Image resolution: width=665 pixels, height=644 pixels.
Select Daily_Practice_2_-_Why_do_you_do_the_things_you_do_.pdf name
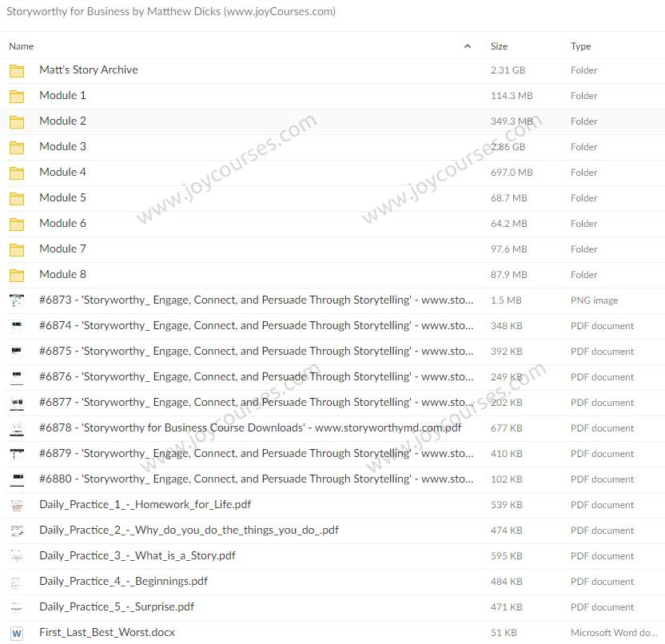(x=189, y=530)
